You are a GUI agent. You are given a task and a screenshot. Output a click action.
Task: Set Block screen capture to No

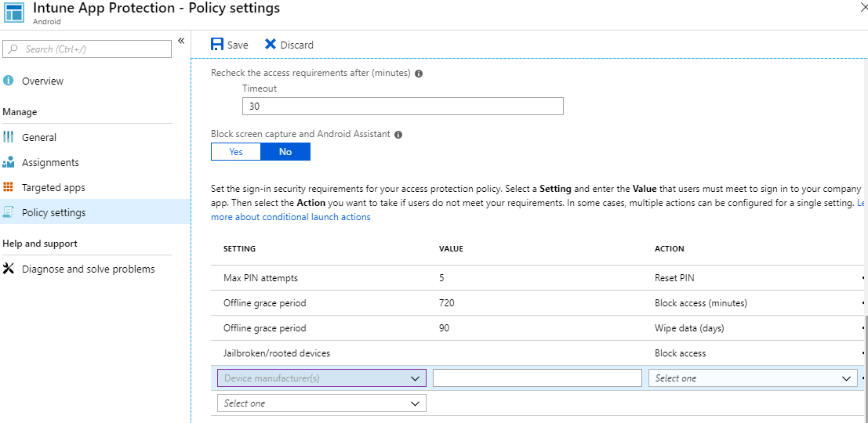click(x=285, y=152)
